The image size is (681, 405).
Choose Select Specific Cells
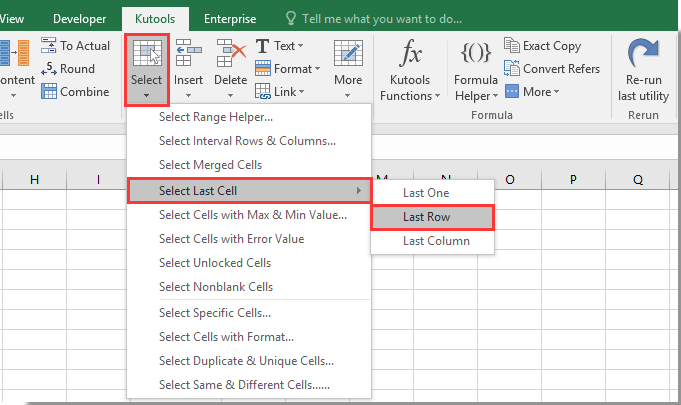pyautogui.click(x=249, y=313)
